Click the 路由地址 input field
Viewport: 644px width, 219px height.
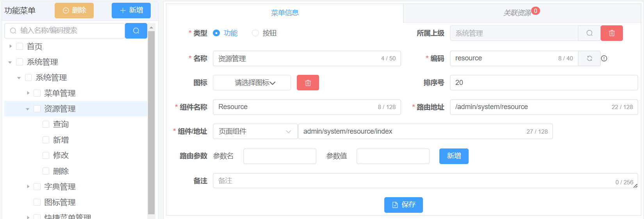coord(544,107)
